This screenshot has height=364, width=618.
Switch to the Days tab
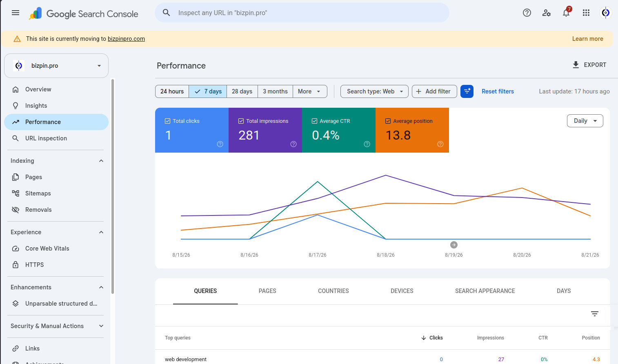(564, 291)
